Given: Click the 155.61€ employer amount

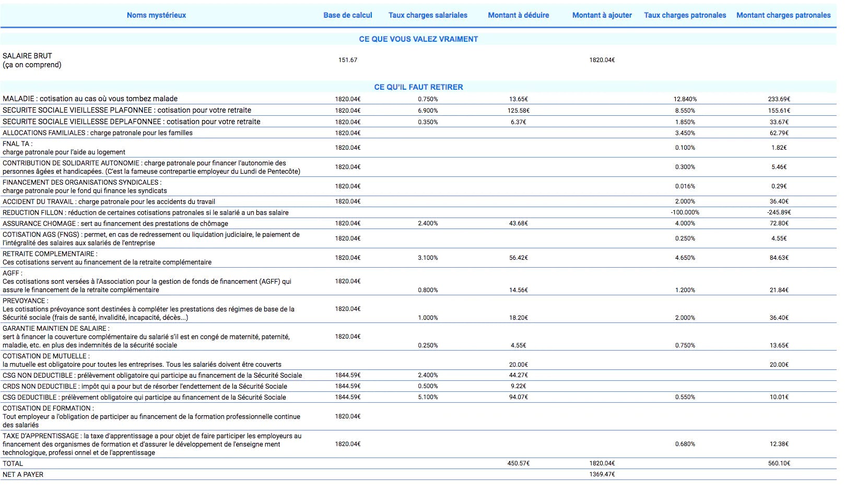Looking at the screenshot, I should point(779,111).
